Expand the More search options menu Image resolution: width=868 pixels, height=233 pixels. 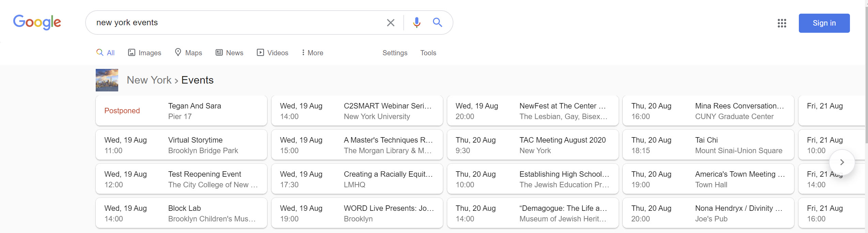[312, 53]
